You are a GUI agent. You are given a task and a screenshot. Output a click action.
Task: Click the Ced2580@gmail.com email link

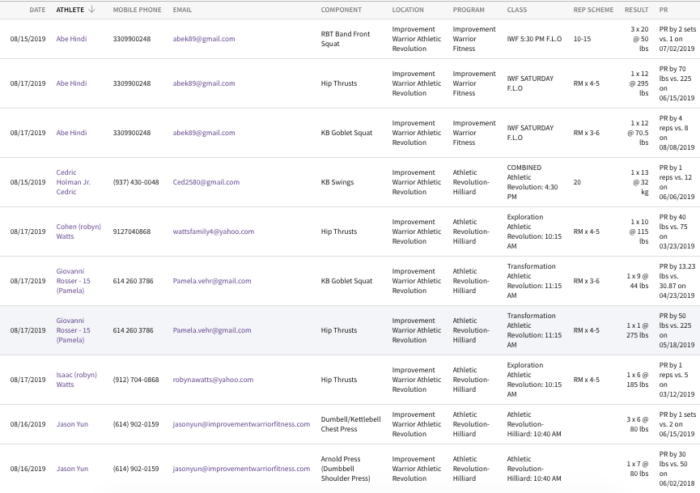coord(206,182)
